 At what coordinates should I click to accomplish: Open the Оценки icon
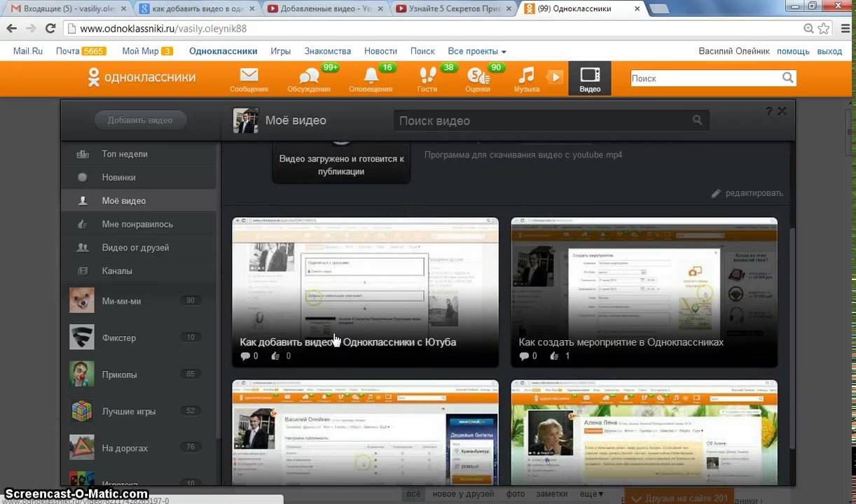(477, 76)
